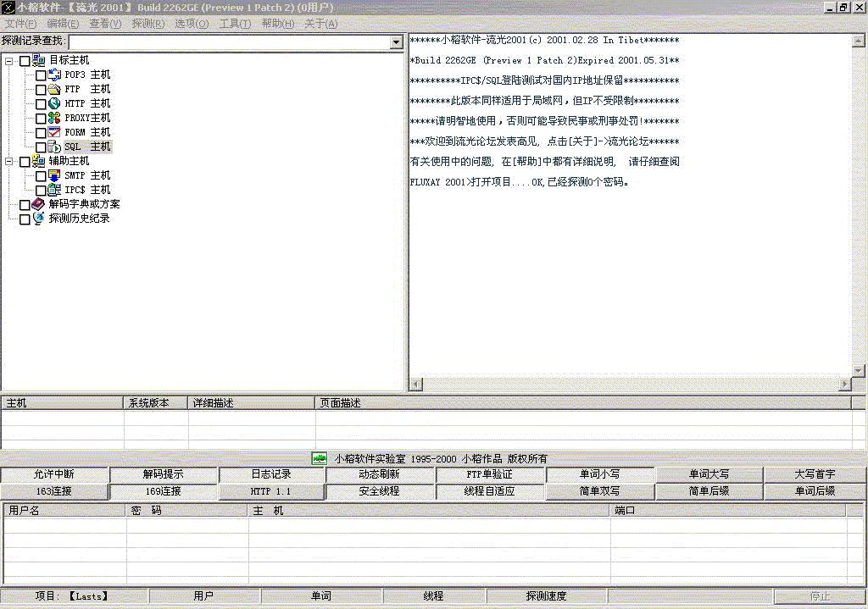The width and height of the screenshot is (868, 609).
Task: Collapse the 辅助主机 tree node
Action: (x=9, y=161)
